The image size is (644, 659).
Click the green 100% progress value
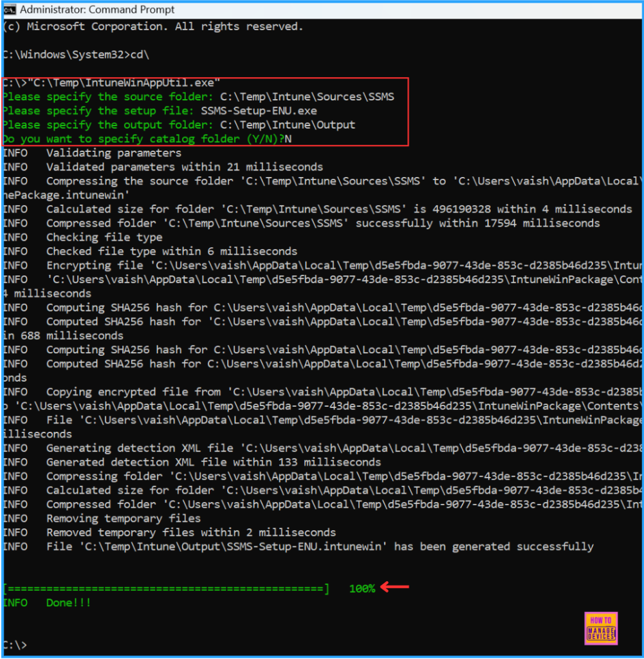362,589
